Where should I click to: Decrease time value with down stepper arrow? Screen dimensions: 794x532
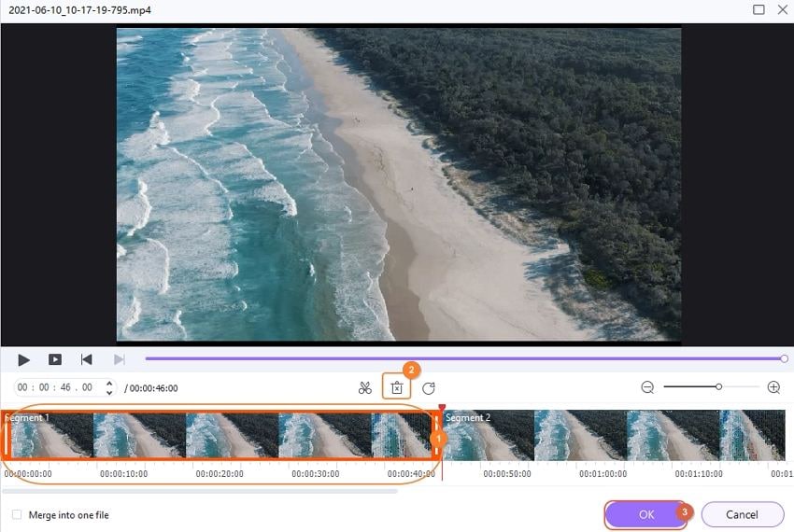[109, 392]
